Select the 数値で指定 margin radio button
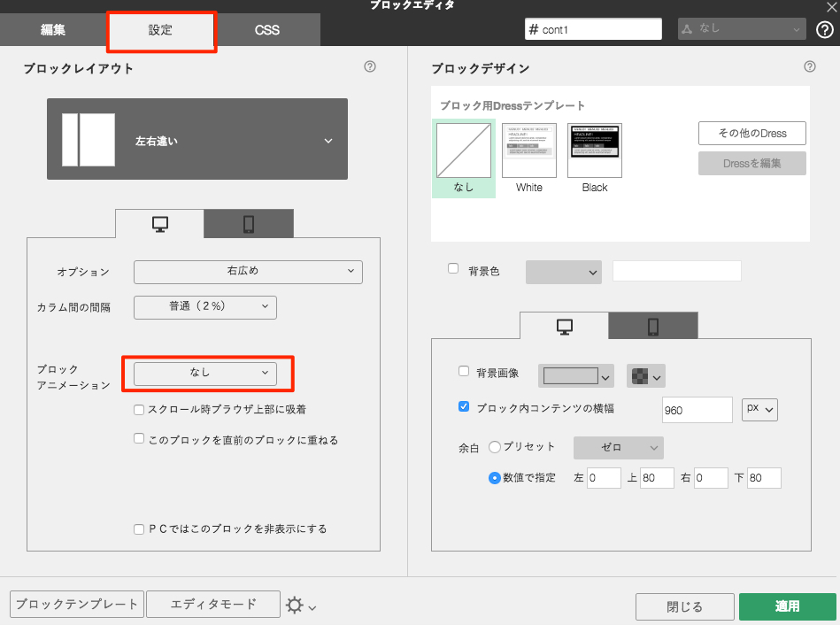The image size is (840, 625). (x=495, y=477)
